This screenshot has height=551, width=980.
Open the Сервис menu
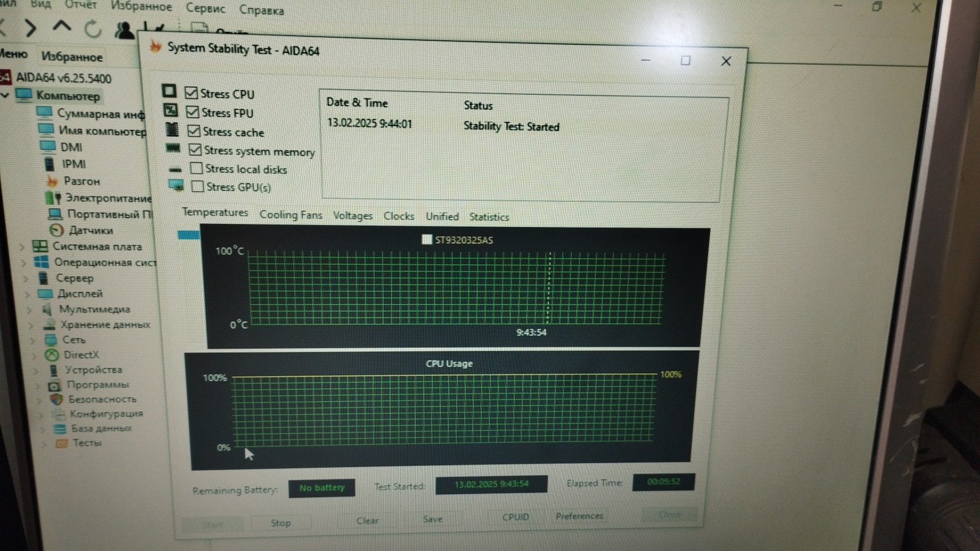tap(205, 8)
